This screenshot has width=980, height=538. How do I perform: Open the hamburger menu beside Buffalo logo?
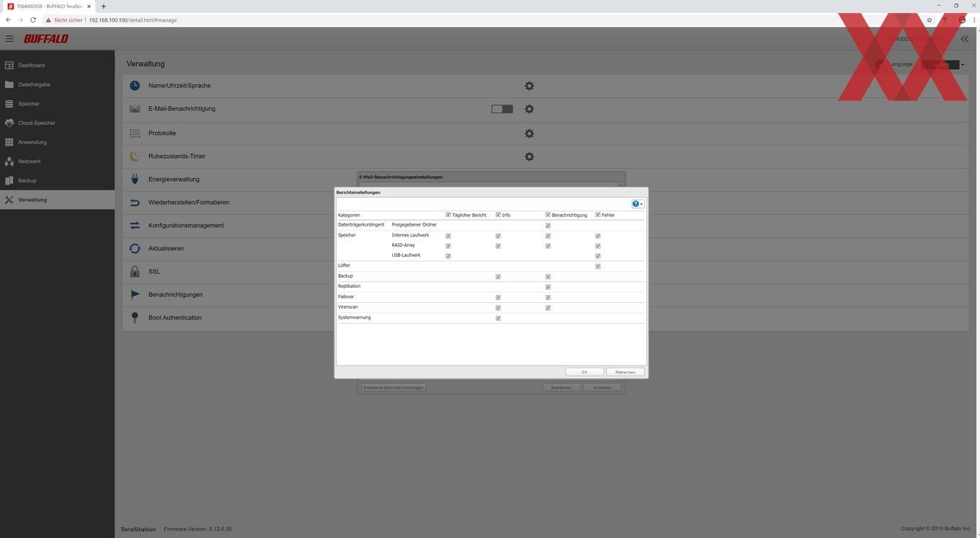point(9,39)
